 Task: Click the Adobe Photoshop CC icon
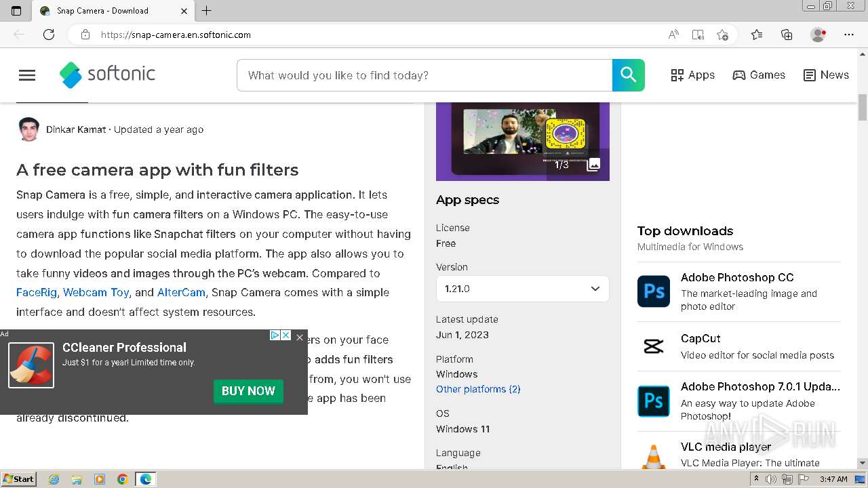[654, 291]
